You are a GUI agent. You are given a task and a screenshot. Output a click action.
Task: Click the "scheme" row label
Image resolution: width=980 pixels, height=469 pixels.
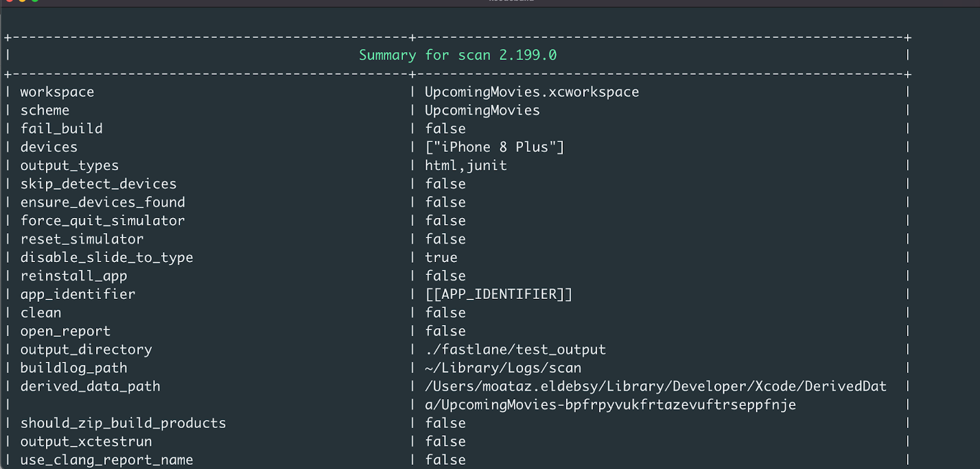coord(45,110)
